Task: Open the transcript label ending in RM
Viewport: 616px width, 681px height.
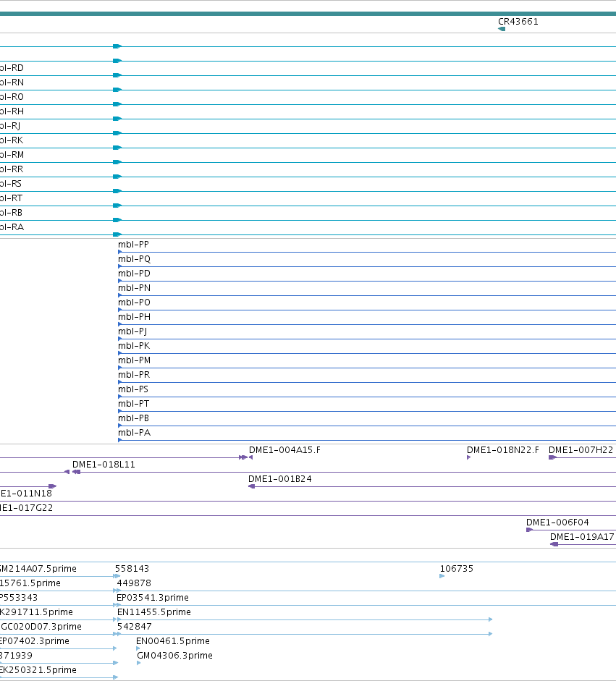Action: (12, 155)
